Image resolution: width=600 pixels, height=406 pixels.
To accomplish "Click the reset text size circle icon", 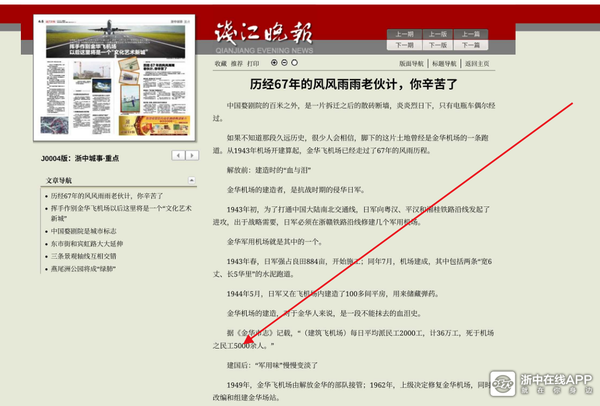I will point(294,62).
